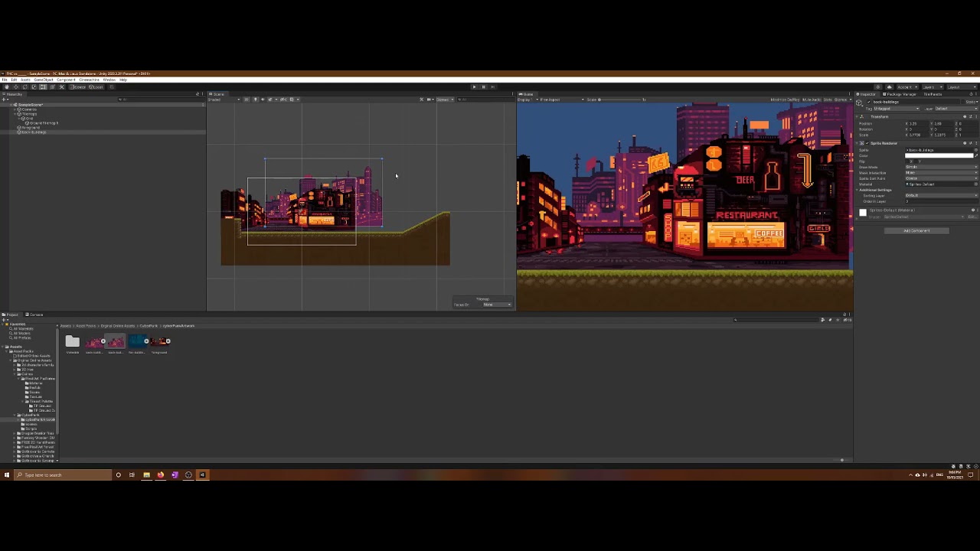Screen dimensions: 980x551
Task: Toggle Sprite Renderer enabled checkbox
Action: (x=867, y=143)
